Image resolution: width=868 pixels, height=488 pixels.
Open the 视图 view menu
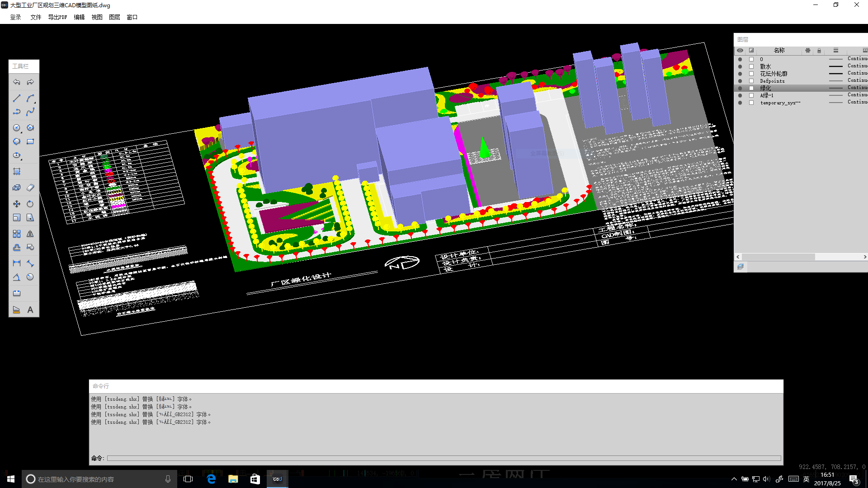pyautogui.click(x=97, y=17)
